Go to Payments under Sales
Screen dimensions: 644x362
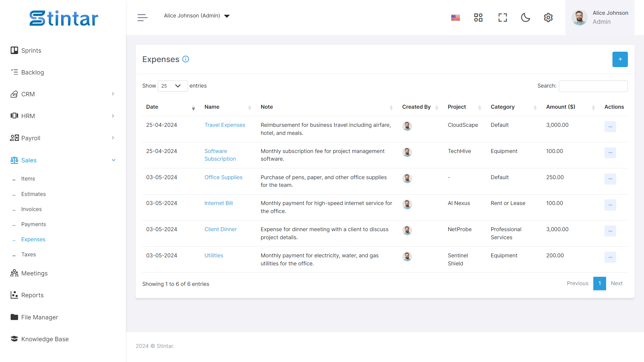pos(34,224)
